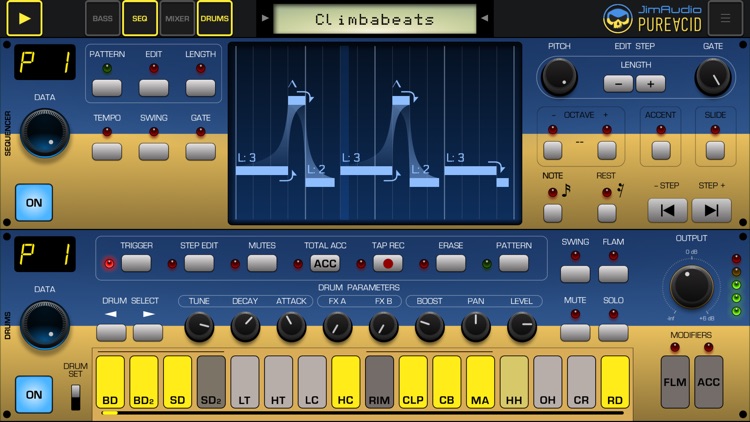The image size is (750, 422).
Task: Click the Climbabeats preset name display
Action: [x=375, y=19]
